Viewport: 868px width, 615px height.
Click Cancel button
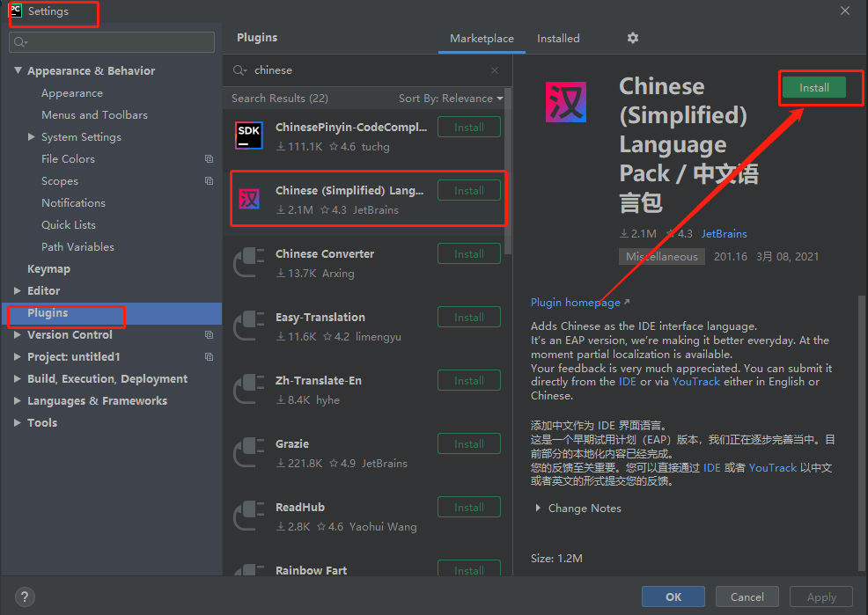click(747, 597)
